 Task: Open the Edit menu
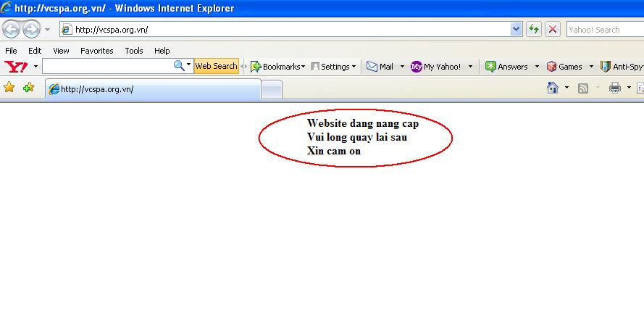tap(35, 51)
